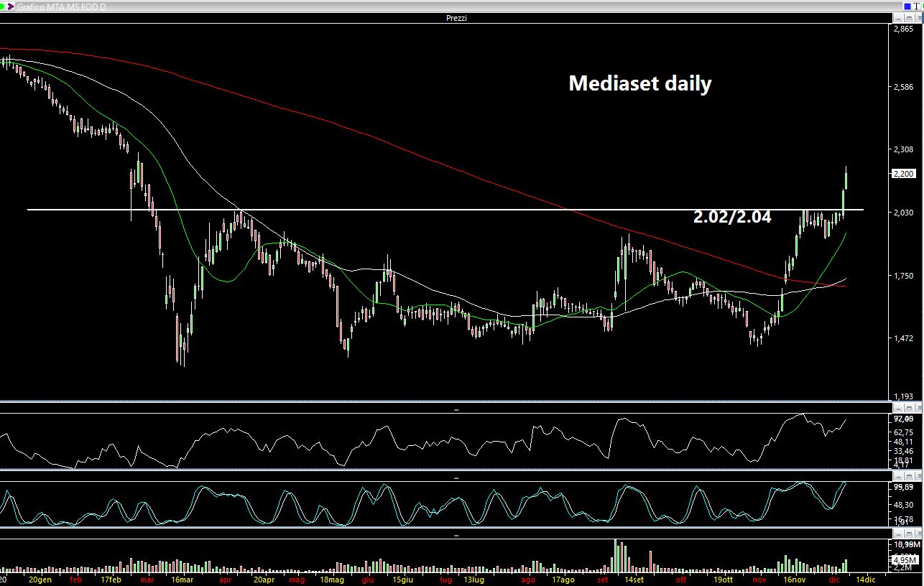Click the 15giu date label
Image resolution: width=924 pixels, height=586 pixels.
coord(402,580)
